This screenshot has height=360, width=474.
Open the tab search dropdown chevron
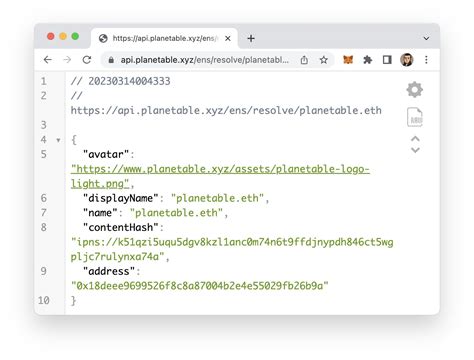coord(426,39)
